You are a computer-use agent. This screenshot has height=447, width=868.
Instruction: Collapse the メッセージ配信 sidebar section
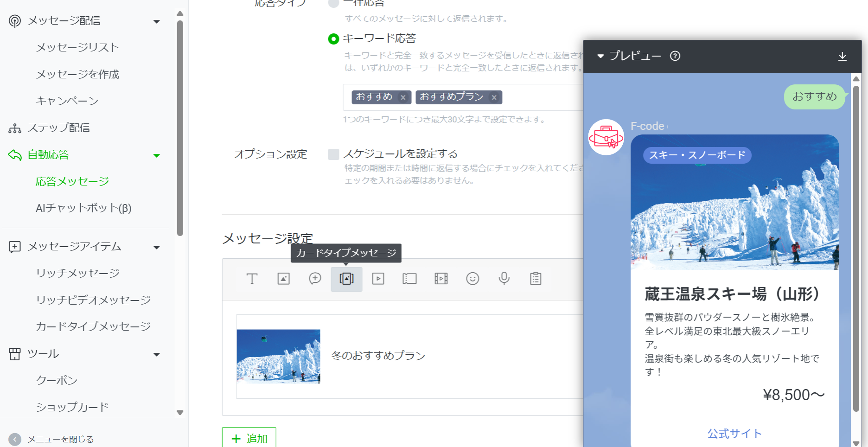tap(157, 21)
